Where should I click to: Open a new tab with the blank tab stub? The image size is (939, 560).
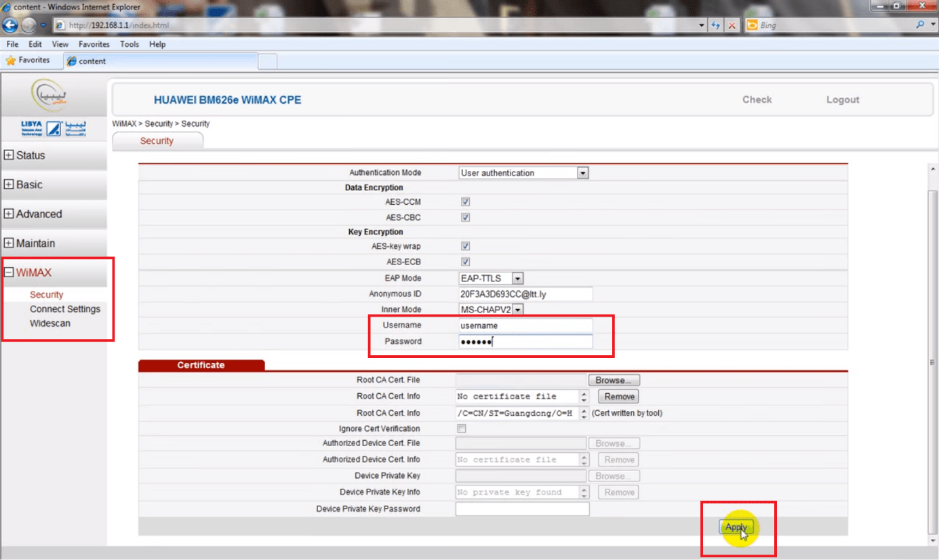point(266,60)
